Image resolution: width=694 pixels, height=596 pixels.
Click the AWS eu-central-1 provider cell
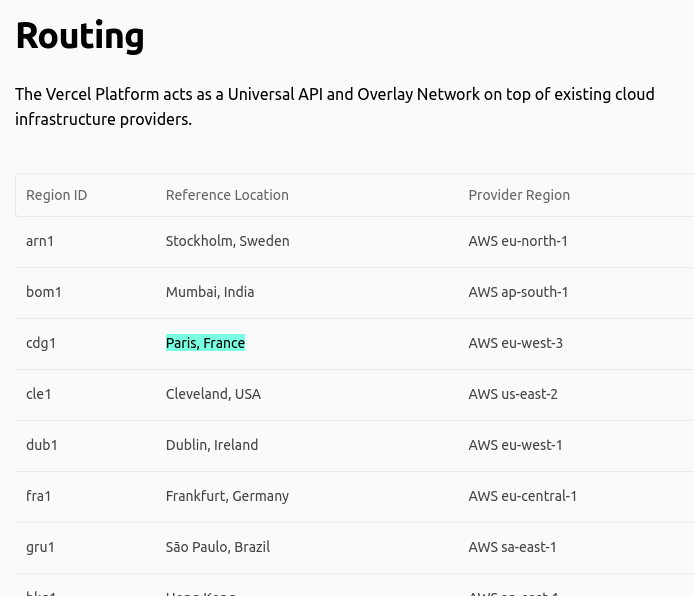coord(523,496)
